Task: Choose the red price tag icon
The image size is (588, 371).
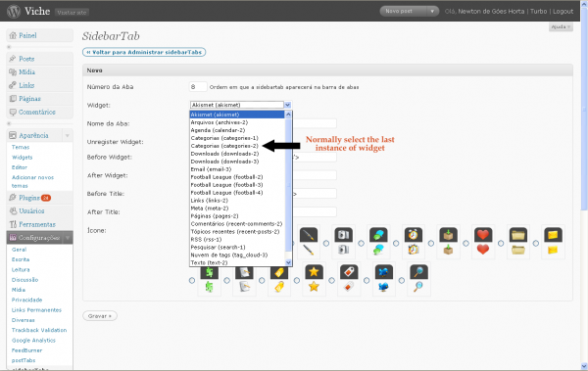Action: 349,280
